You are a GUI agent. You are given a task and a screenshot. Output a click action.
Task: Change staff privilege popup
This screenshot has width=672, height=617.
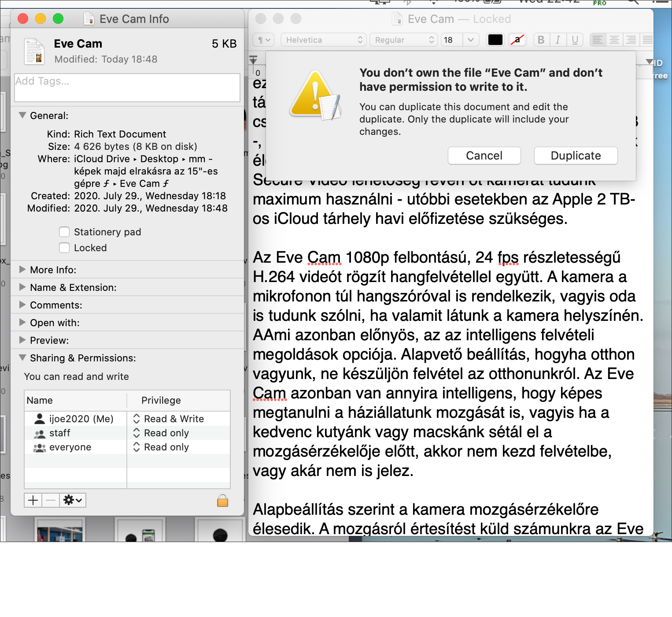(161, 433)
